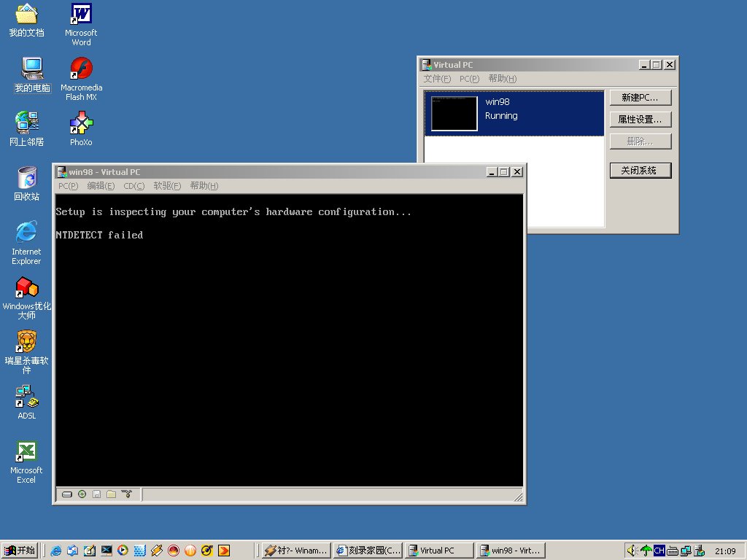The image size is (747, 560).
Task: Select the Microsoft Word desktop shortcut
Action: click(81, 25)
